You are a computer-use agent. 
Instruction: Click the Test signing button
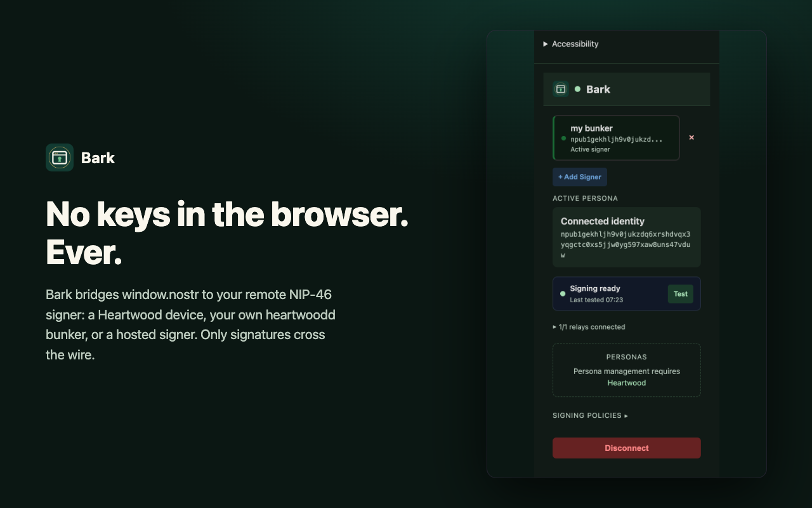[x=681, y=294]
